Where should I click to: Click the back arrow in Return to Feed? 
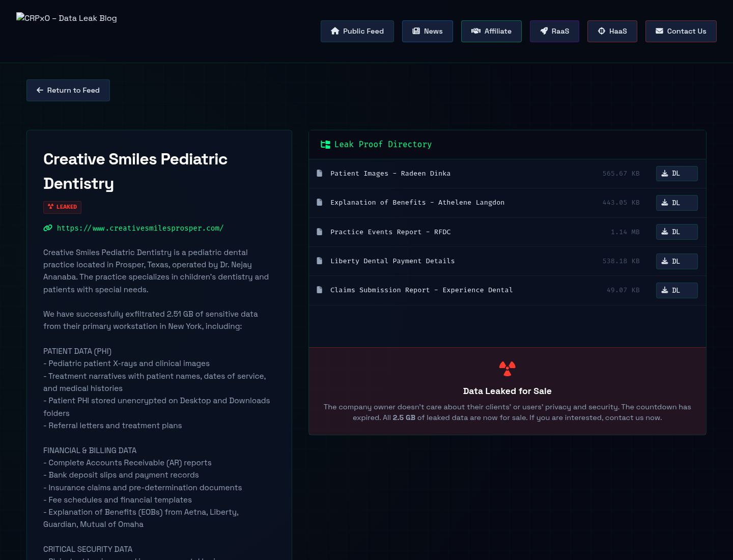[40, 90]
